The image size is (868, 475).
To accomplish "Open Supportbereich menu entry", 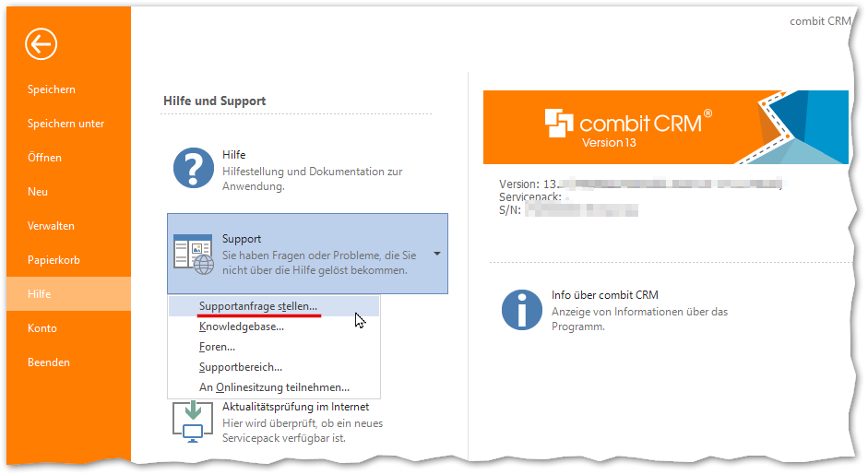I will (x=241, y=367).
